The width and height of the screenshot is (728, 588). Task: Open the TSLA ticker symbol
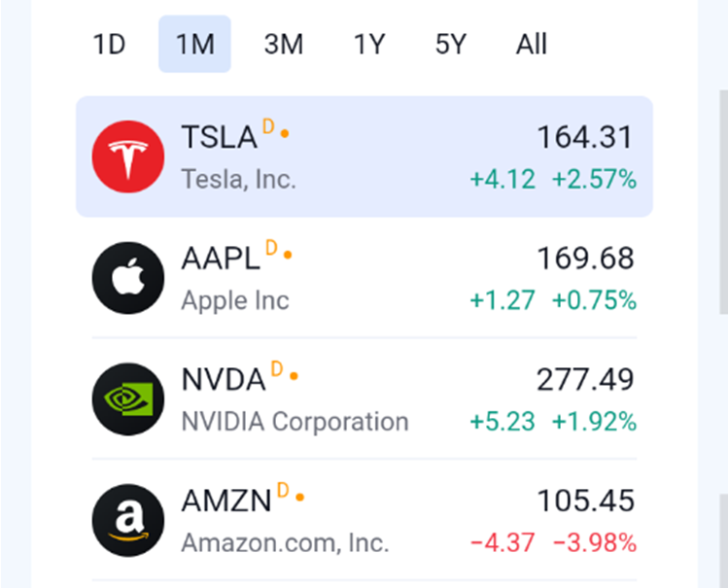219,137
